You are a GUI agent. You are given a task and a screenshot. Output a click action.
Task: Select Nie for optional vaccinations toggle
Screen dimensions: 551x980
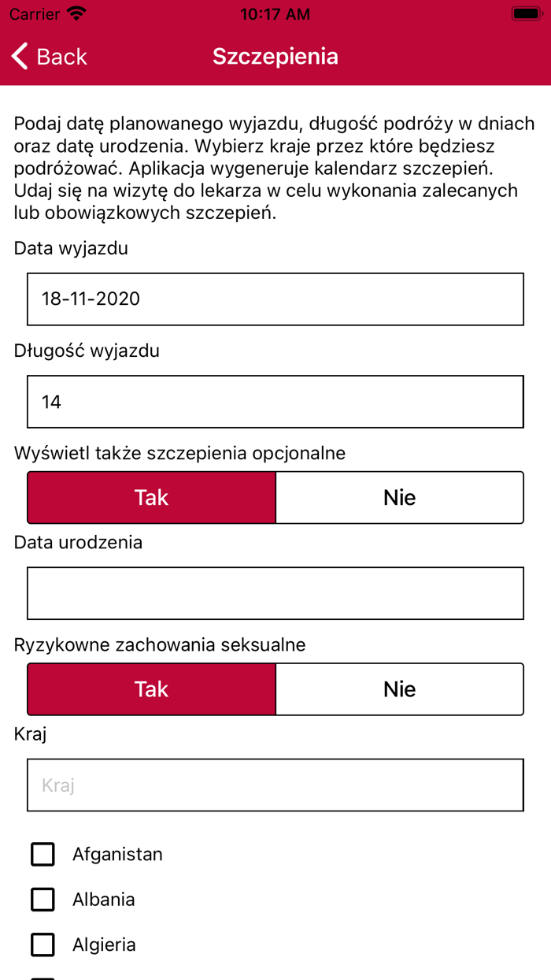(x=400, y=497)
